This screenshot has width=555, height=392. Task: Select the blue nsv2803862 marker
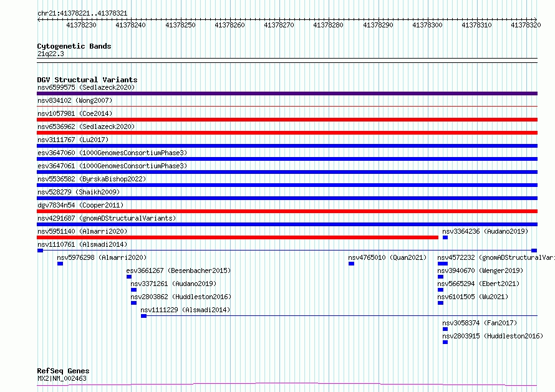click(134, 303)
